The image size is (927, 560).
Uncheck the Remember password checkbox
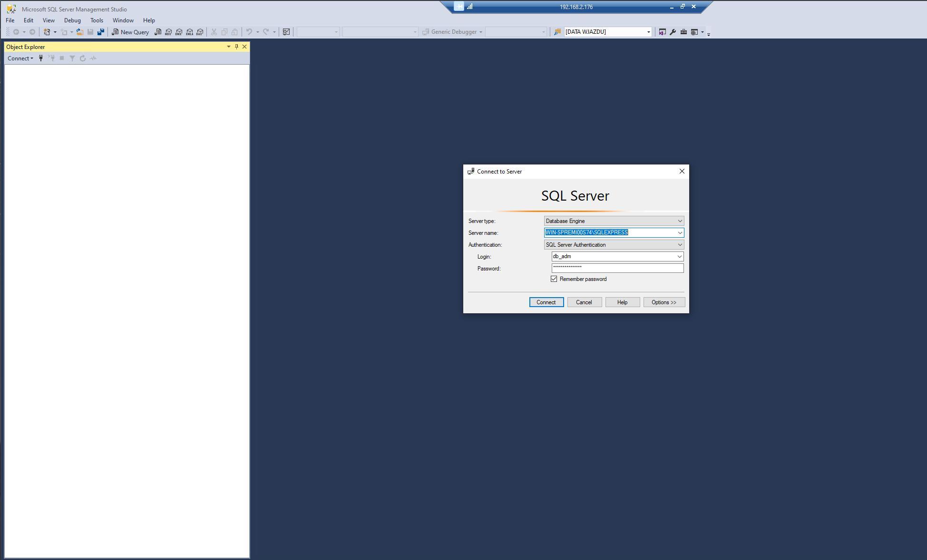tap(554, 279)
